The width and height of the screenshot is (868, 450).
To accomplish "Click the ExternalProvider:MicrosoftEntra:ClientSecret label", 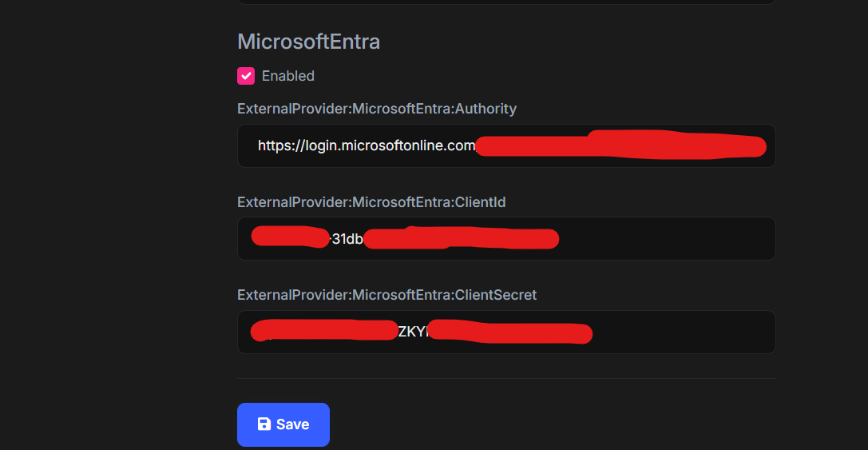I will click(x=386, y=295).
